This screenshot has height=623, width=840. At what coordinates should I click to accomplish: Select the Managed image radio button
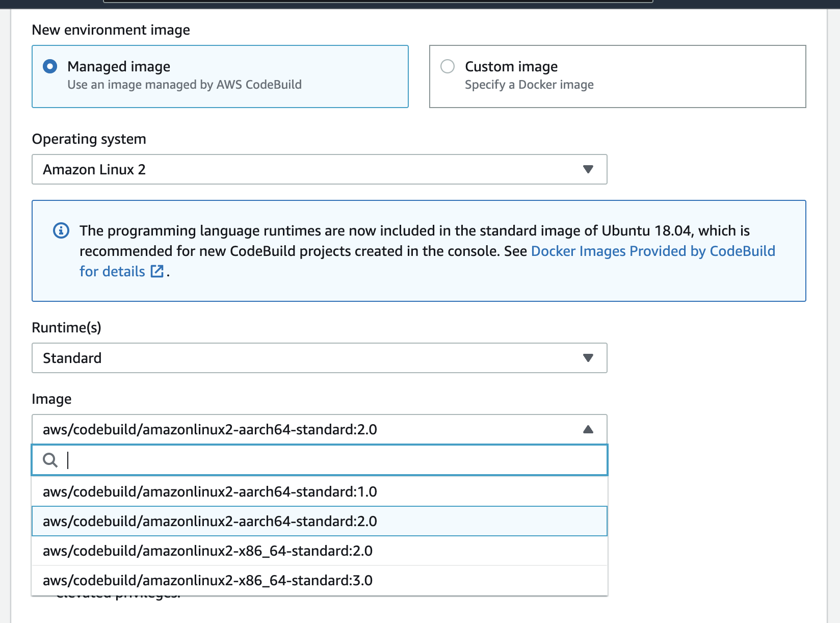click(50, 66)
